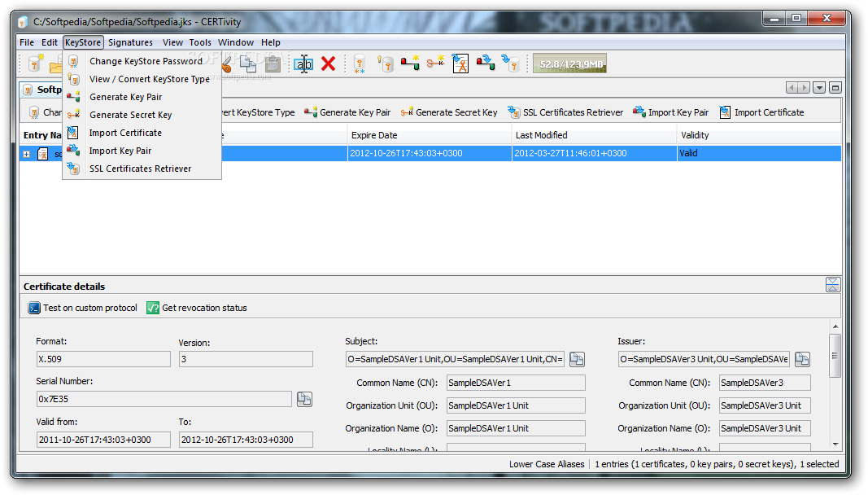Viewport: 868px width, 495px height.
Task: Click the application icon in the title bar
Action: pos(23,22)
